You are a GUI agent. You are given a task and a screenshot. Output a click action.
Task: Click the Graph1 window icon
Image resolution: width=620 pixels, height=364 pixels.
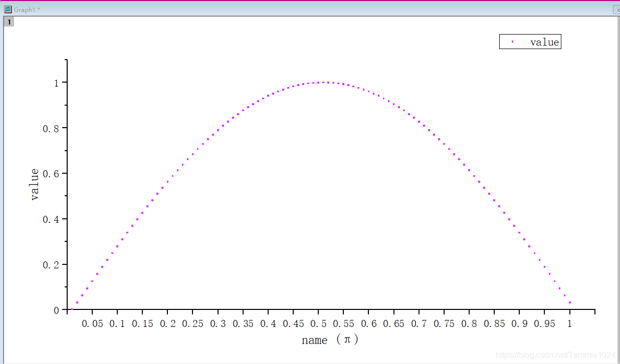[8, 10]
